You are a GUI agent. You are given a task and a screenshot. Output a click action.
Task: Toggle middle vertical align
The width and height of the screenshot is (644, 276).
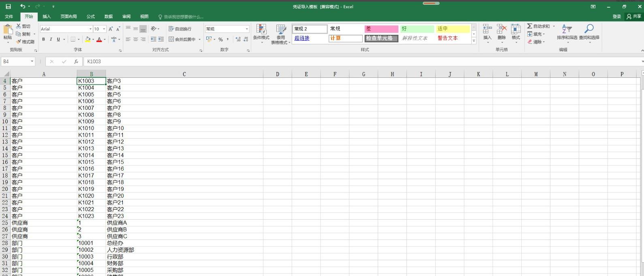point(135,29)
